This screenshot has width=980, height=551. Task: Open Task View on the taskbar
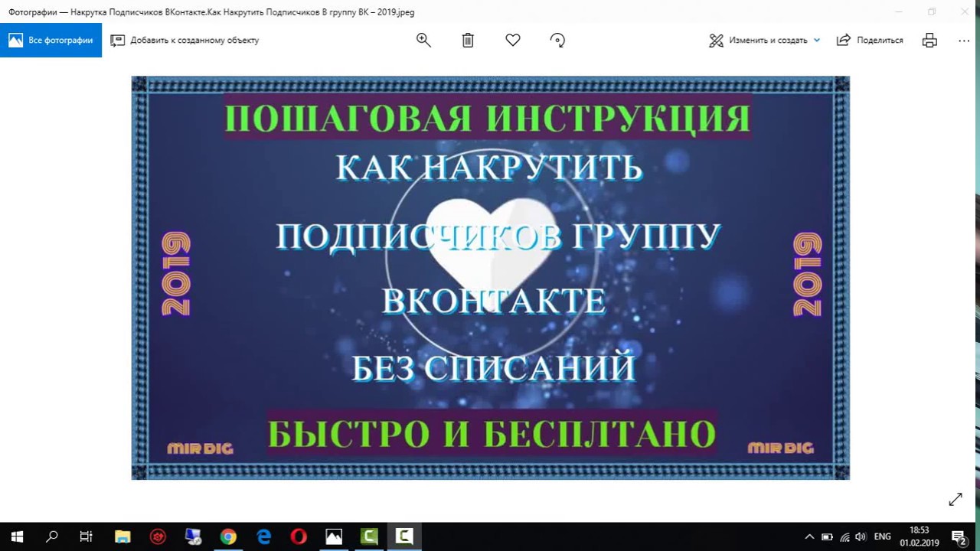pos(87,536)
